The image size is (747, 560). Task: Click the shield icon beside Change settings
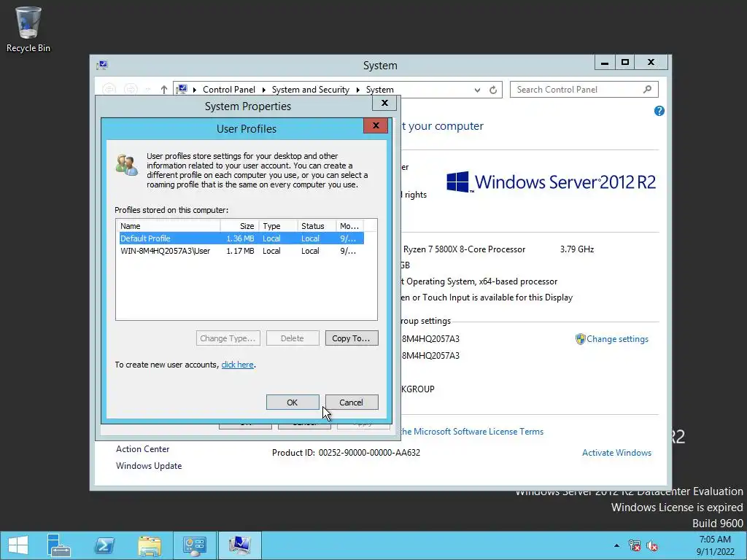click(x=580, y=339)
